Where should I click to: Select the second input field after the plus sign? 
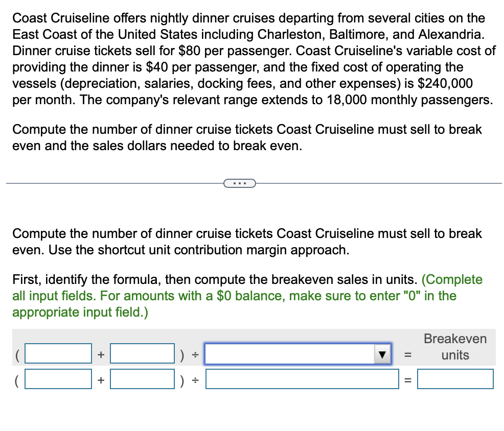pos(142,353)
